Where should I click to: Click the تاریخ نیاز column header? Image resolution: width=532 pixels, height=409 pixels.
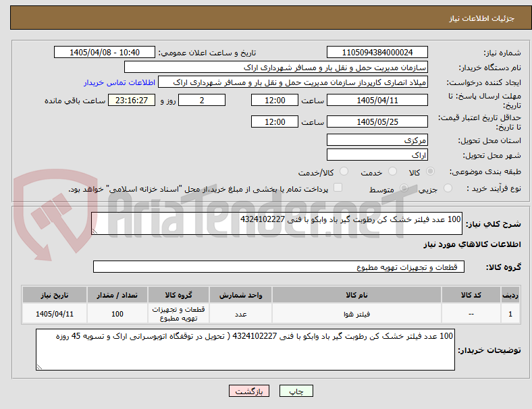55,295
